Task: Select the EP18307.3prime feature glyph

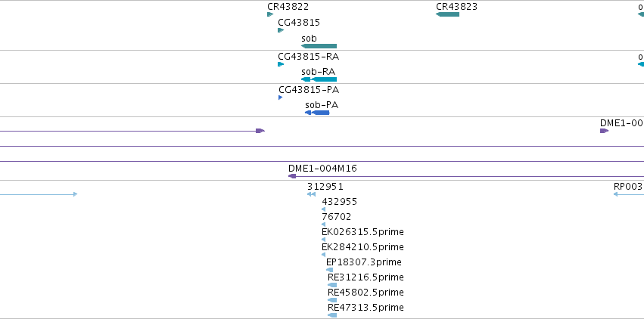Action: (329, 270)
